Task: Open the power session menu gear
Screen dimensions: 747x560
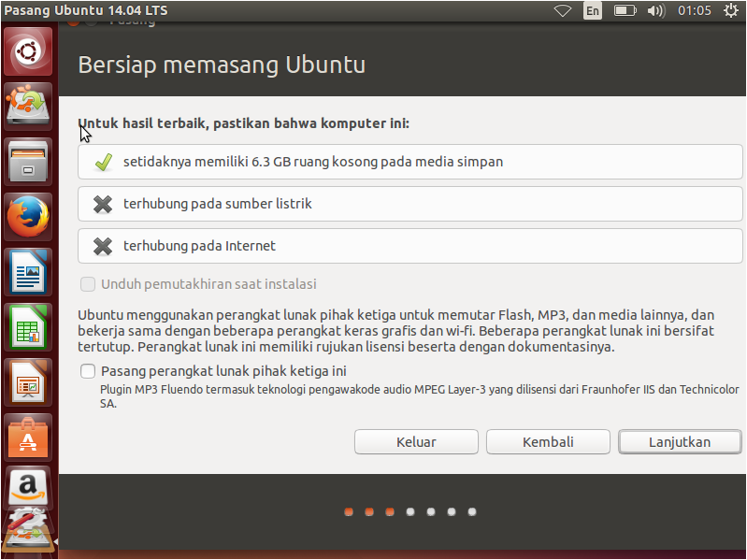Action: tap(731, 10)
